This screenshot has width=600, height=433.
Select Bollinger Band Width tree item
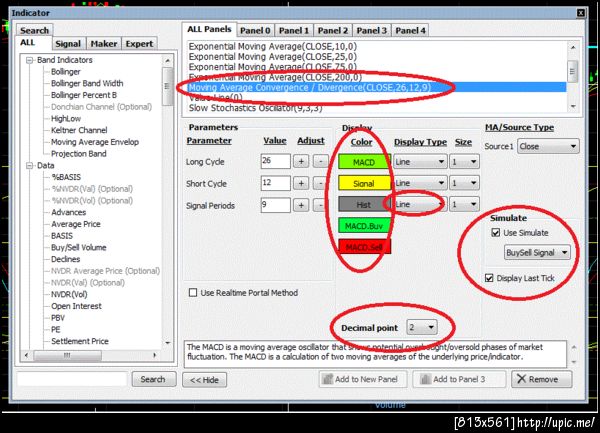point(87,83)
